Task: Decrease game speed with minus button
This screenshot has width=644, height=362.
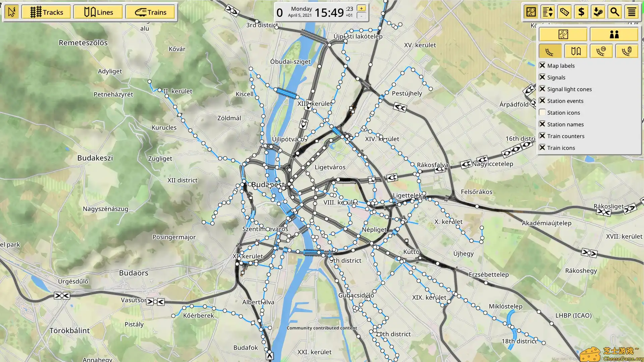Action: click(x=361, y=16)
